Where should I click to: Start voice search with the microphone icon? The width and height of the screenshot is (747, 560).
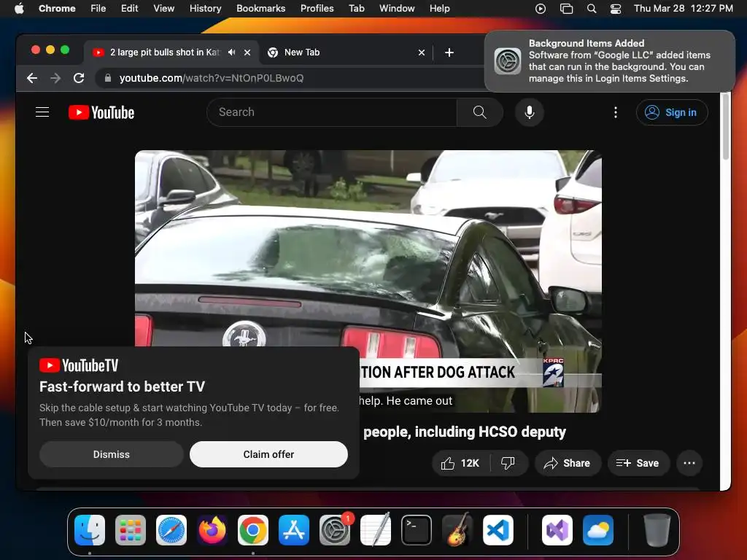tap(530, 112)
